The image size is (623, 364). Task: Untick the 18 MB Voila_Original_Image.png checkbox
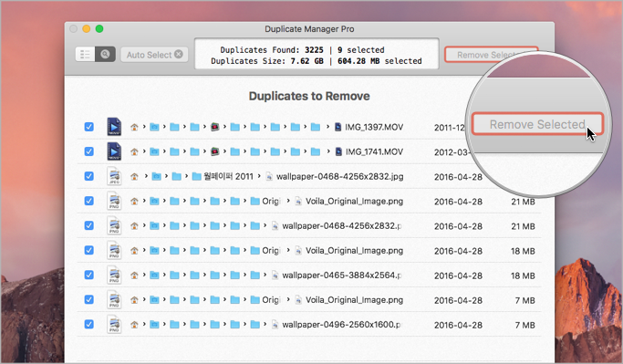tap(89, 250)
